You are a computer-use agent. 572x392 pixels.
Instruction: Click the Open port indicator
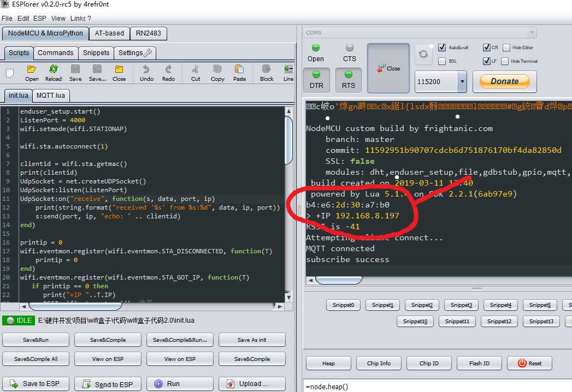pyautogui.click(x=316, y=47)
